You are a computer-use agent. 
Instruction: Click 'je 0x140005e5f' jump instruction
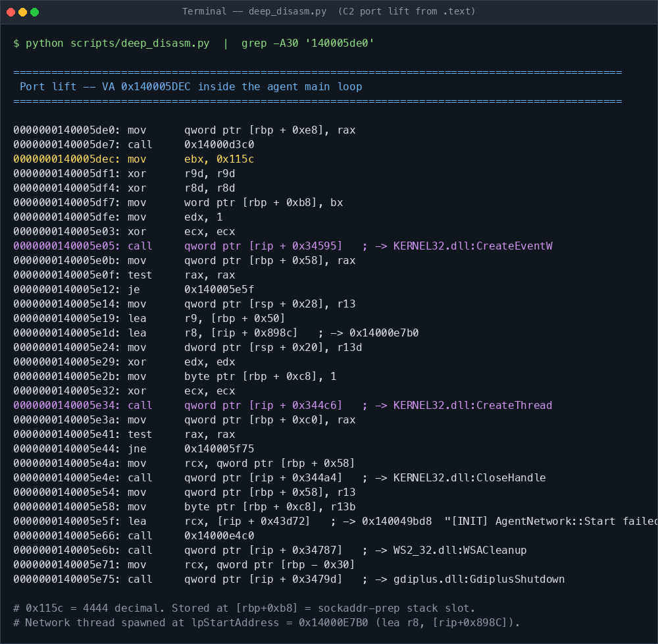191,289
